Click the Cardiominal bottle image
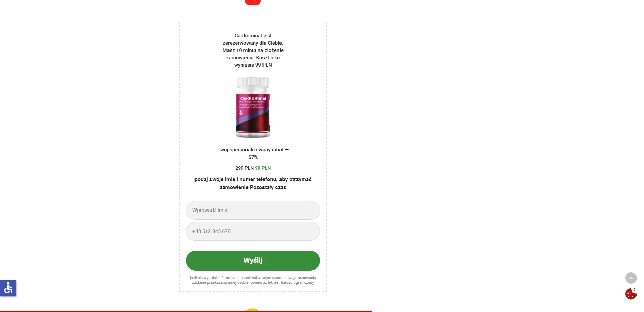Image resolution: width=644 pixels, height=312 pixels. pos(253,107)
